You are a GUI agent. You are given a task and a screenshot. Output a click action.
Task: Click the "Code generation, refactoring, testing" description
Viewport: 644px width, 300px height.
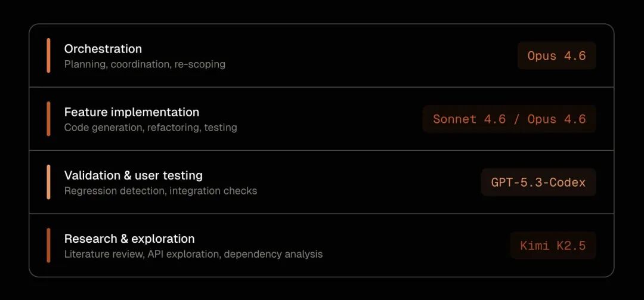tap(150, 128)
